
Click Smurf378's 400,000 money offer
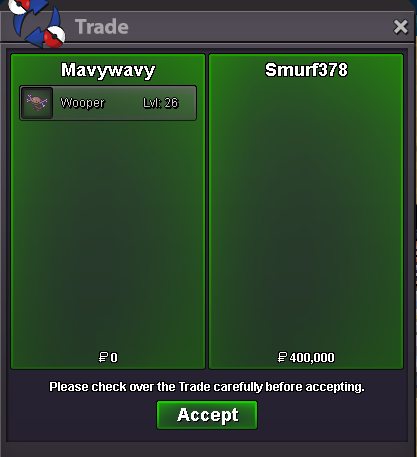(x=312, y=358)
